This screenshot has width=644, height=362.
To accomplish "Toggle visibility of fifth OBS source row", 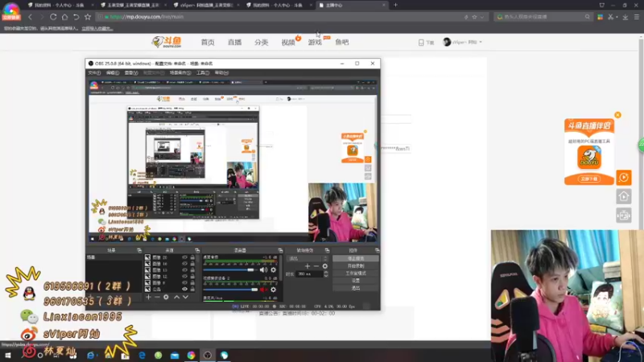I will [184, 283].
